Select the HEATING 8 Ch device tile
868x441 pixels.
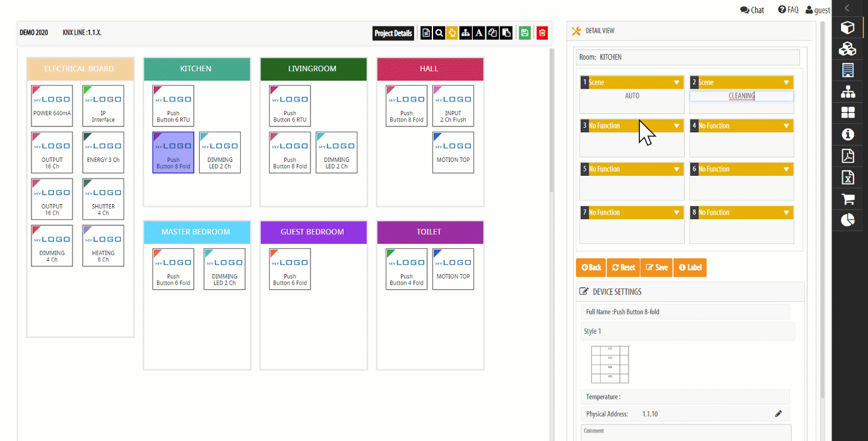pyautogui.click(x=103, y=246)
